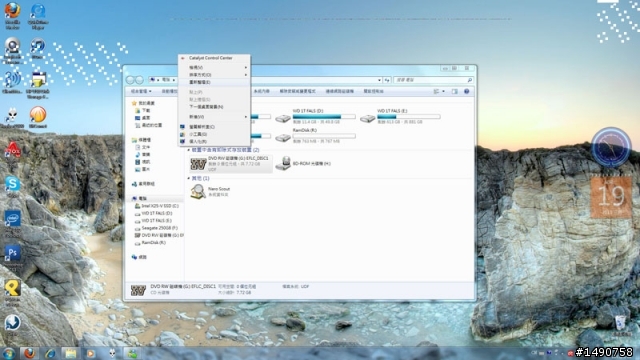Open the Nero Scout system folder
This screenshot has height=360, width=640.
[x=210, y=191]
